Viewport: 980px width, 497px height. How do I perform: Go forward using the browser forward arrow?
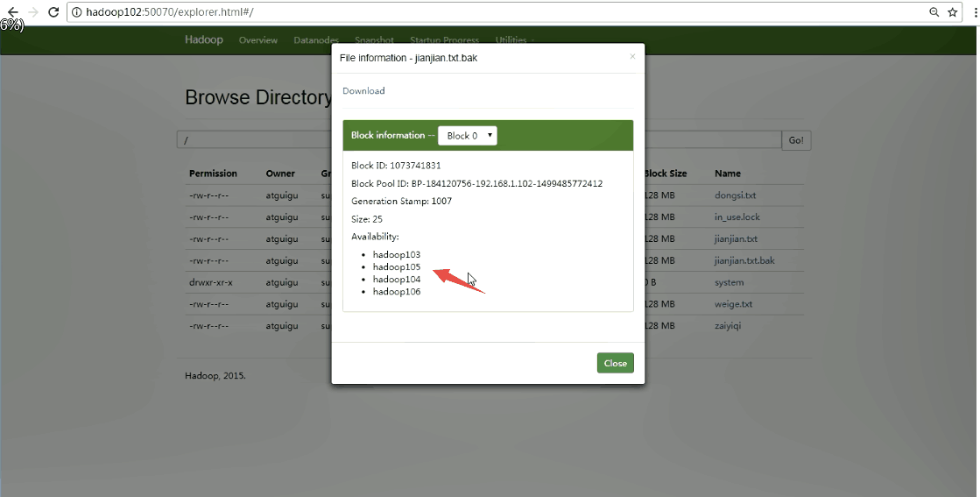pos(33,12)
